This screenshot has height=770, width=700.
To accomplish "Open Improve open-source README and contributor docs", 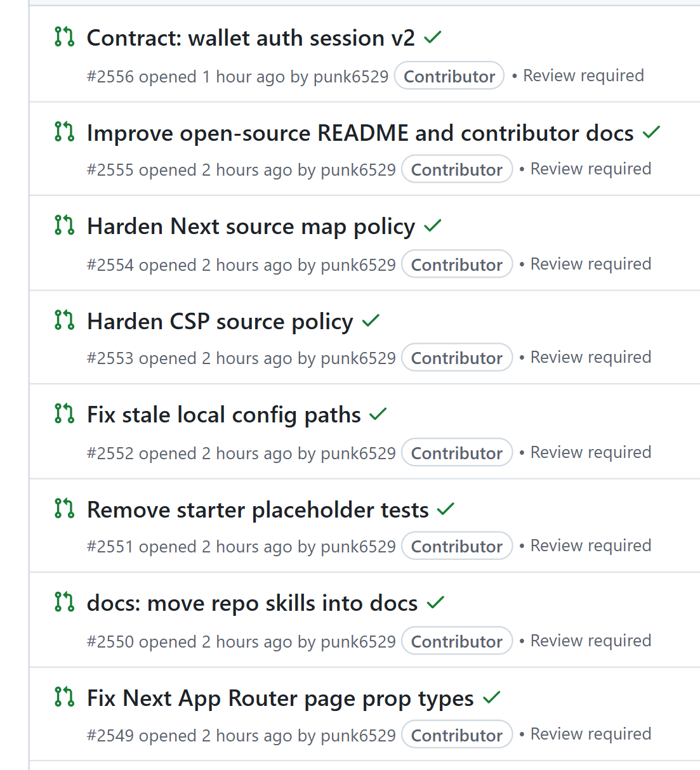I will coord(360,133).
